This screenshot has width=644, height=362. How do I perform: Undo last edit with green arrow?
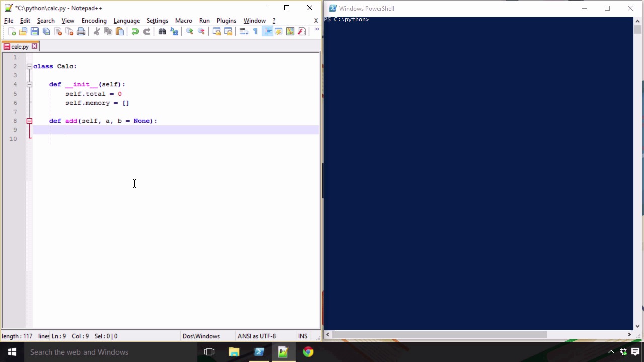click(135, 31)
